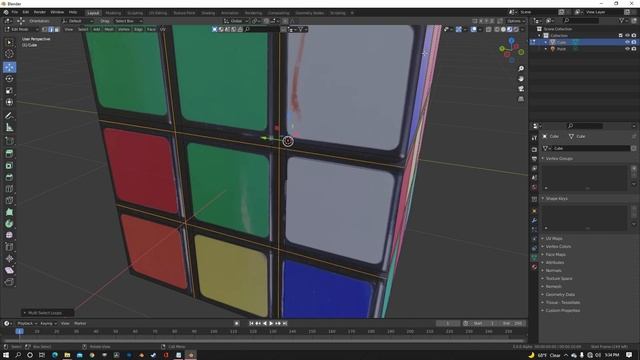Activate the Scale tool

[x=9, y=91]
